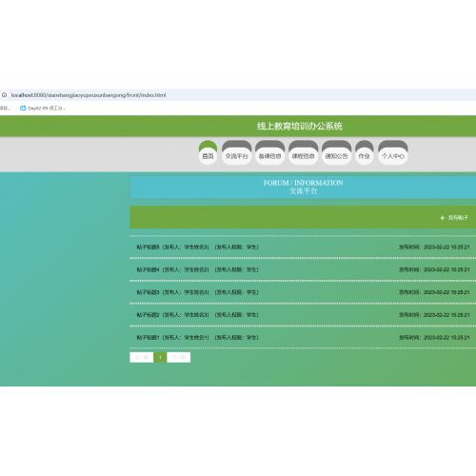Screen dimensions: 476x476
Task: Focus the localhost URL address field
Action: point(241,95)
